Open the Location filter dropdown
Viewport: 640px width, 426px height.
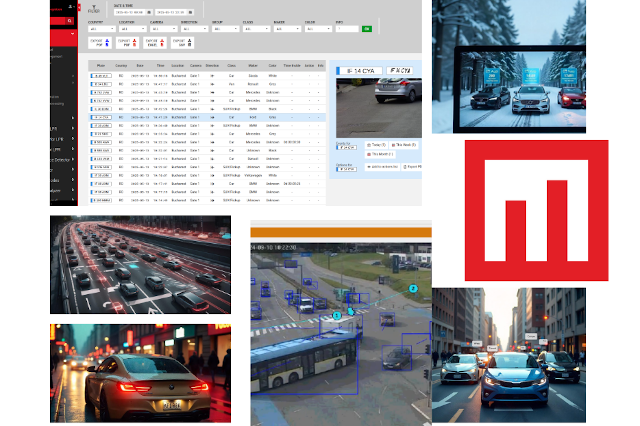[x=133, y=29]
